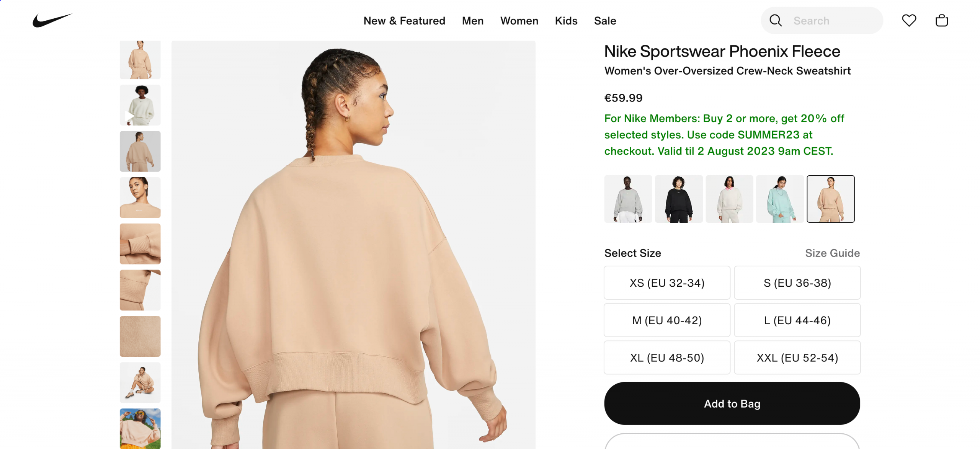Navigate to Sale menu item

(605, 21)
